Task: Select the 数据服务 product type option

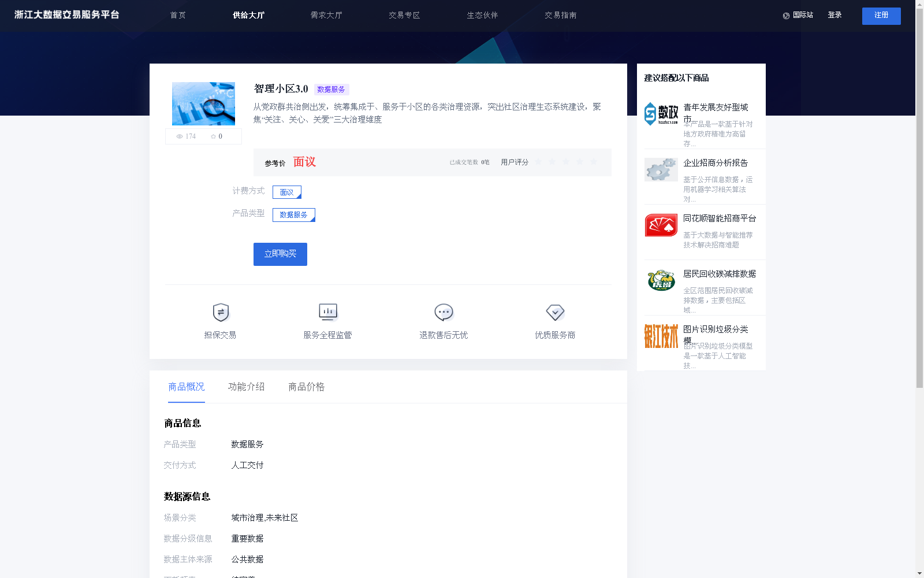Action: tap(294, 215)
